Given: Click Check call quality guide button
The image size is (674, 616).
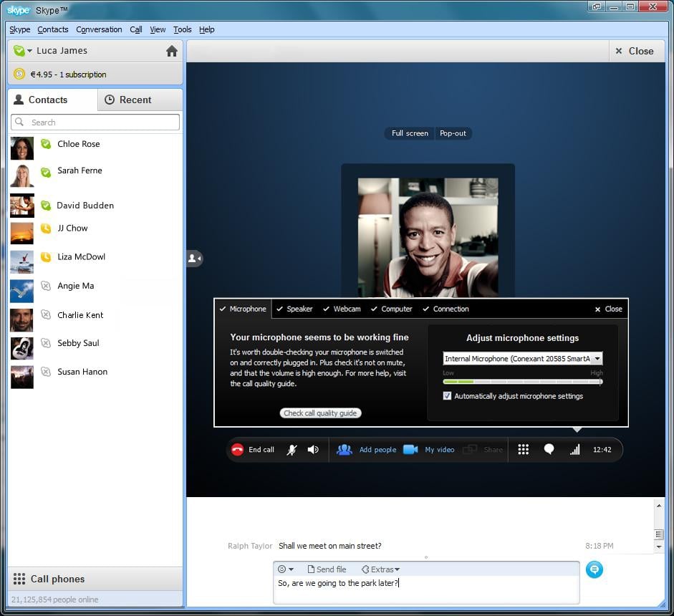Looking at the screenshot, I should coord(320,413).
